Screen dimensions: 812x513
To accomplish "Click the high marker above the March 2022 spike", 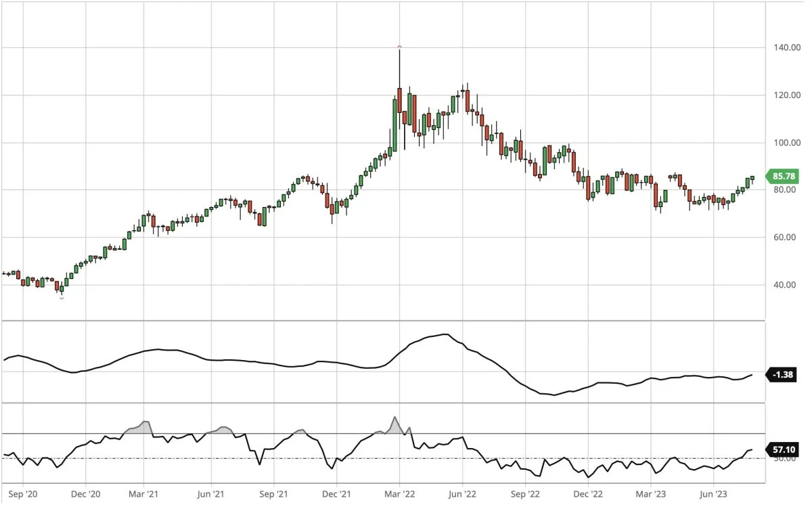I will [400, 47].
